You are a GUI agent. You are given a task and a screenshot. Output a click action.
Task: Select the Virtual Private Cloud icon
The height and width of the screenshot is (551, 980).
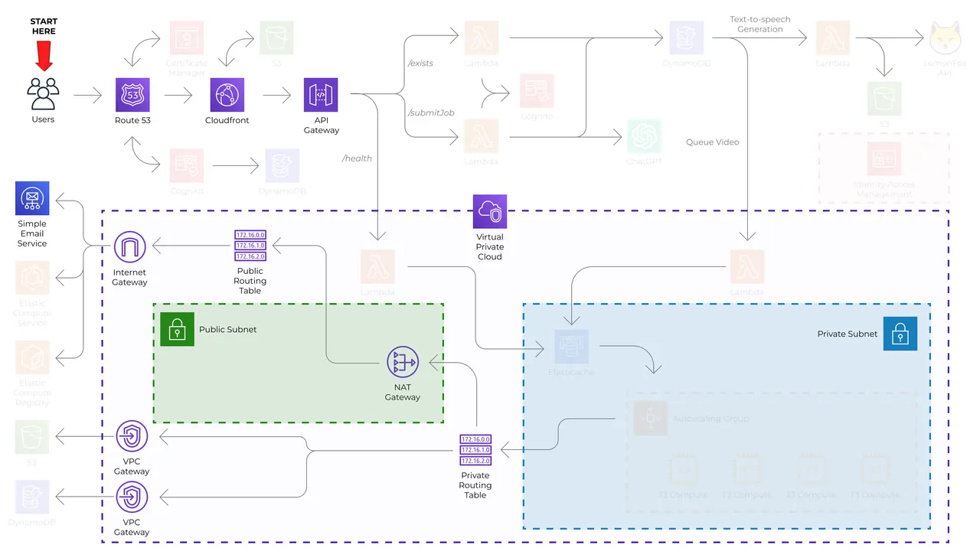point(490,212)
